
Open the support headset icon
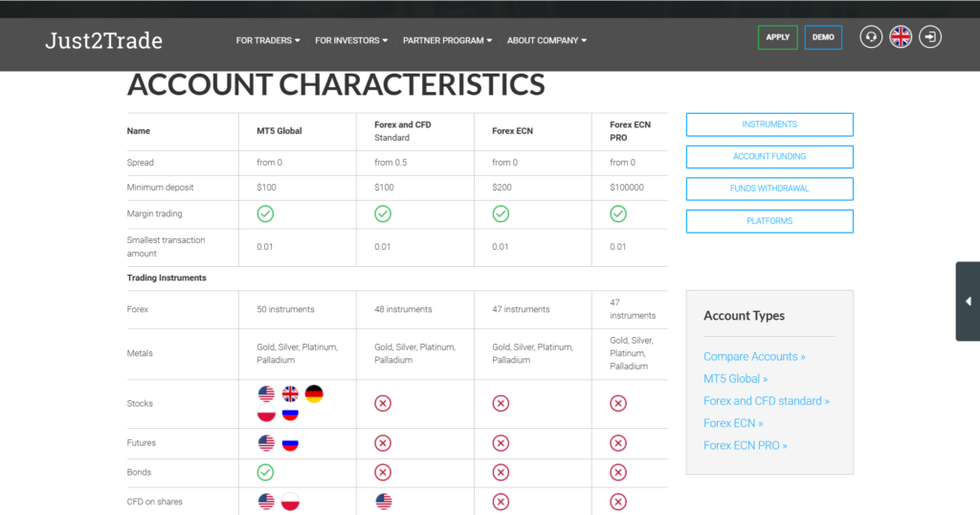click(x=871, y=37)
